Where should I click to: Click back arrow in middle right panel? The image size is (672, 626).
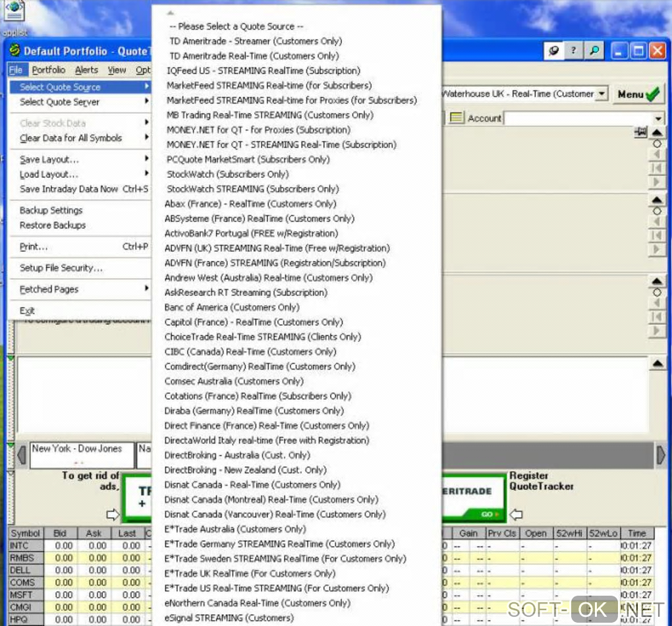coord(656,221)
